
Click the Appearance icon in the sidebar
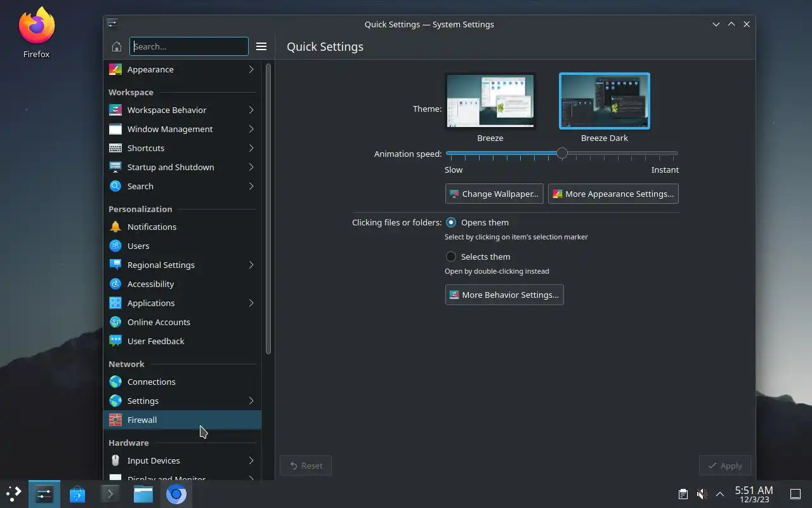[x=115, y=69]
